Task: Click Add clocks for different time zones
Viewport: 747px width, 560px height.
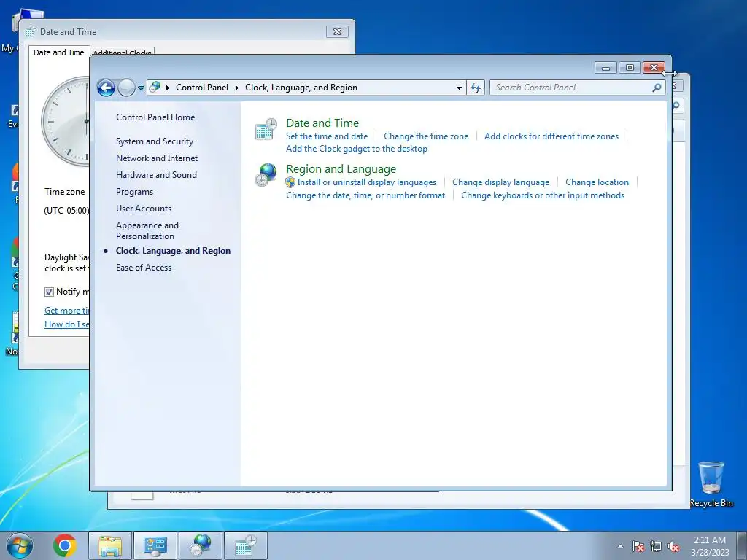Action: [x=551, y=136]
